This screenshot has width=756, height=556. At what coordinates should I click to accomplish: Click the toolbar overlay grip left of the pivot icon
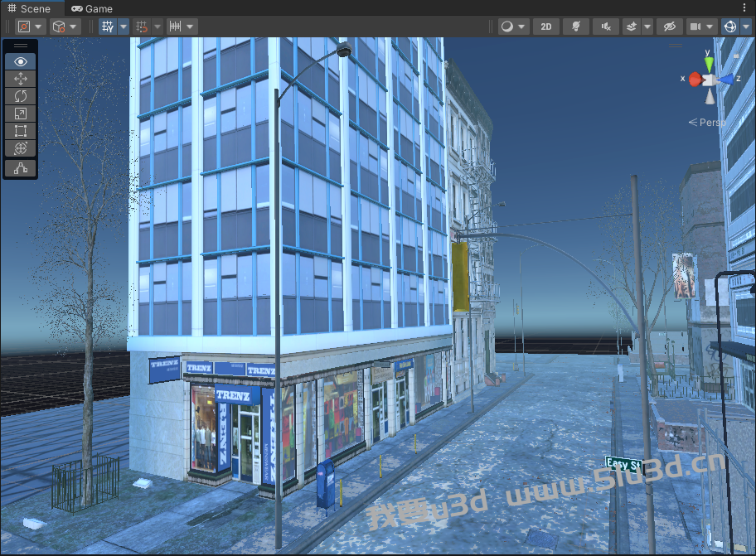[7, 27]
